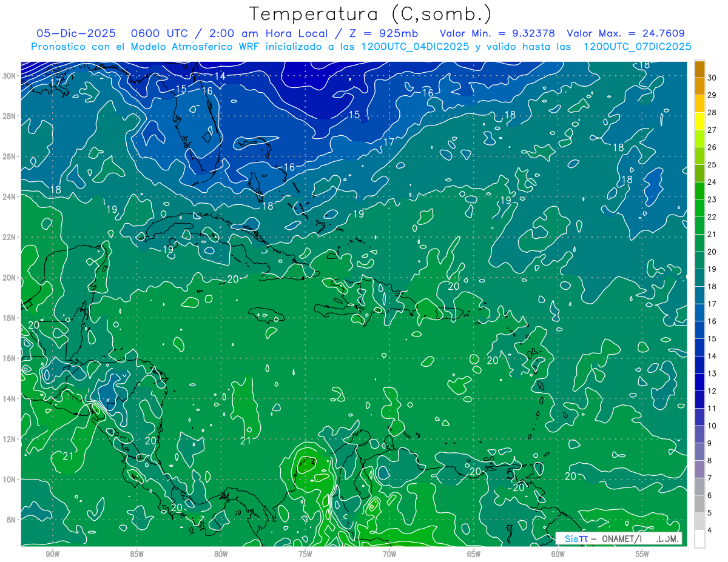The height and width of the screenshot is (562, 728).
Task: Click the colorbar legend value '12'
Action: 712,391
